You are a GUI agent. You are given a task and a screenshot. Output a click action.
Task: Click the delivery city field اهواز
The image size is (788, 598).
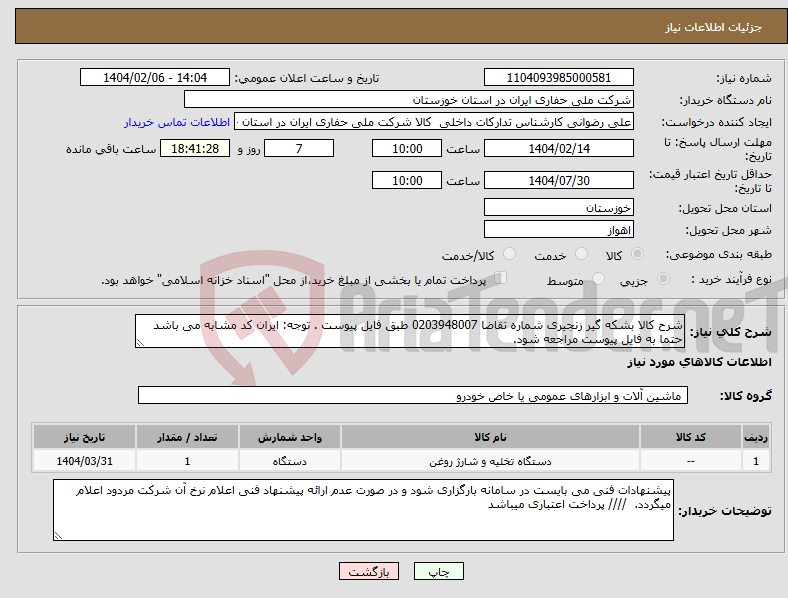[x=558, y=229]
